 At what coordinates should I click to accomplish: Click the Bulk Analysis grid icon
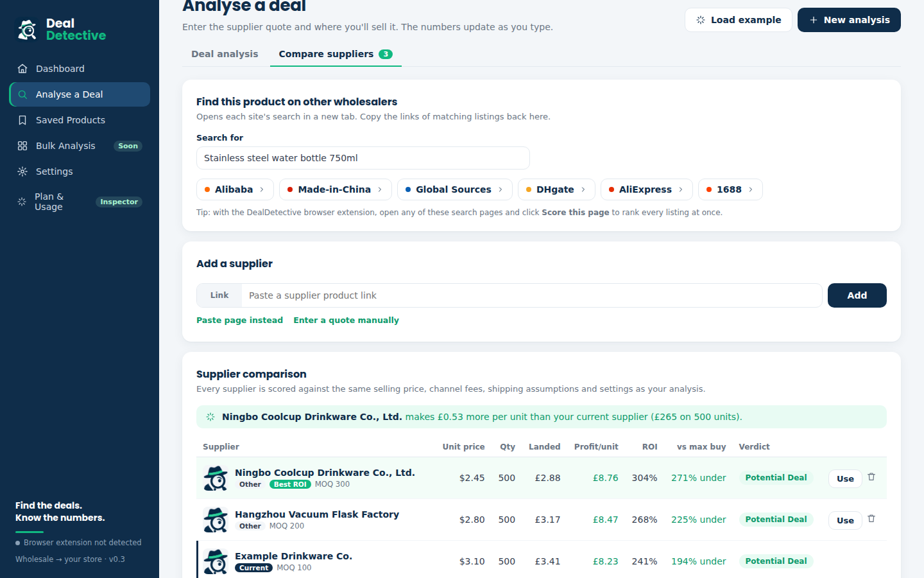[x=22, y=146]
